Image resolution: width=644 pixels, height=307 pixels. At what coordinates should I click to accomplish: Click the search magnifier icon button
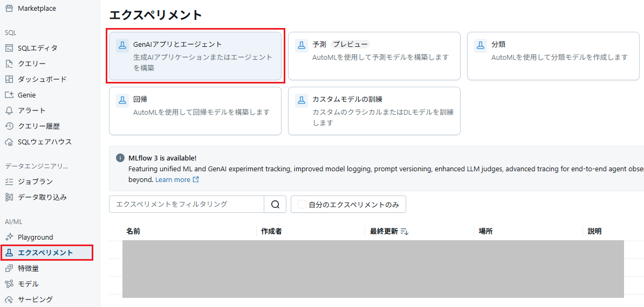275,204
